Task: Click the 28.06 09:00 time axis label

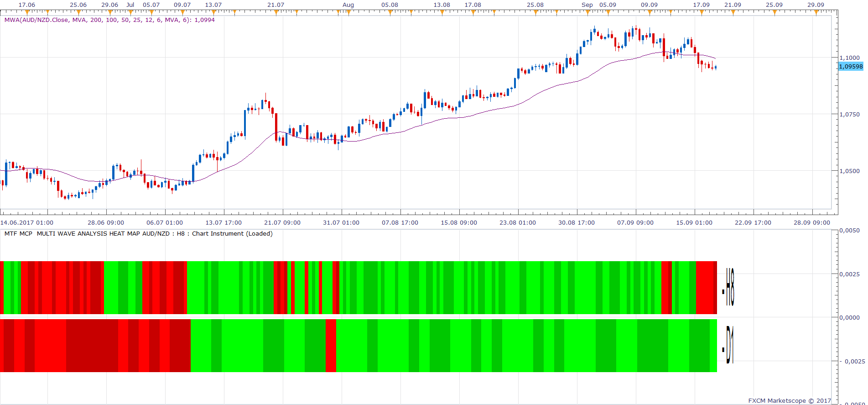Action: (106, 223)
